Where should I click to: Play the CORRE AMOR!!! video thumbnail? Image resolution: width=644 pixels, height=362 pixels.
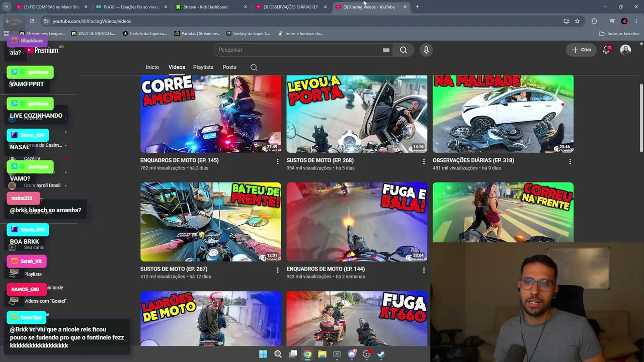coord(211,114)
